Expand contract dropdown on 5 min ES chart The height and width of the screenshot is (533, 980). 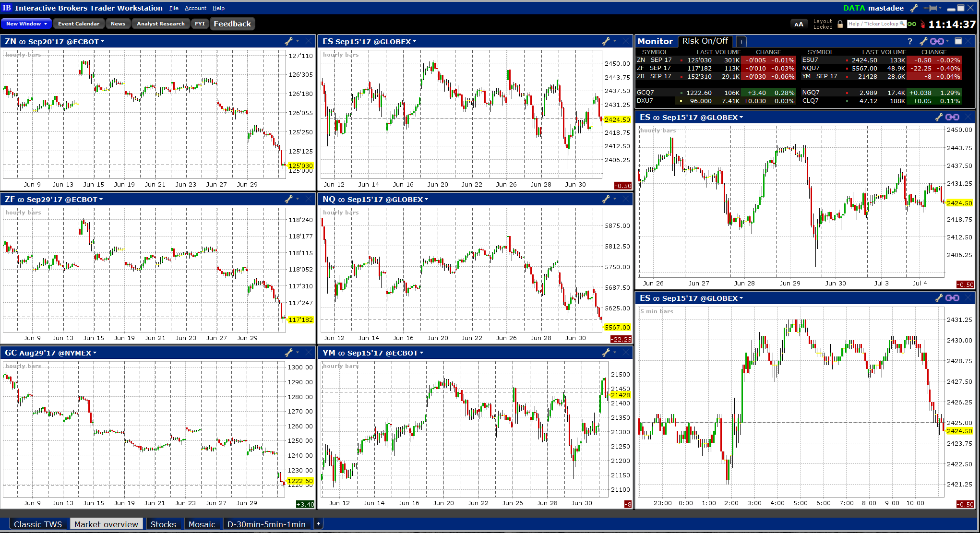[x=741, y=298]
